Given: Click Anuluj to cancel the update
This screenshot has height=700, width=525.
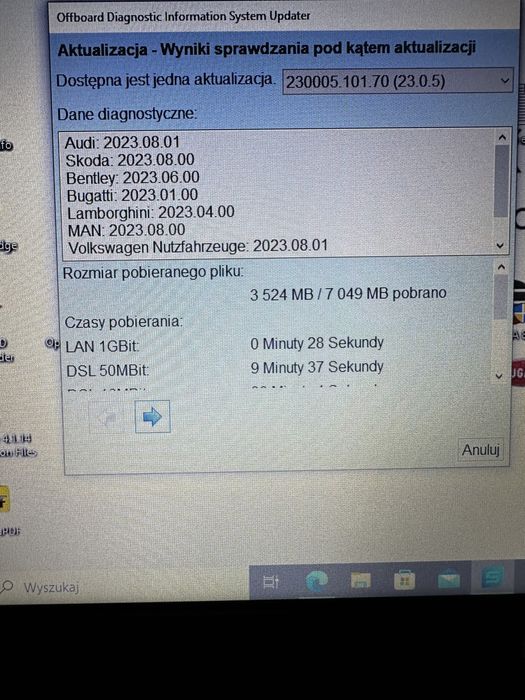Looking at the screenshot, I should [480, 450].
